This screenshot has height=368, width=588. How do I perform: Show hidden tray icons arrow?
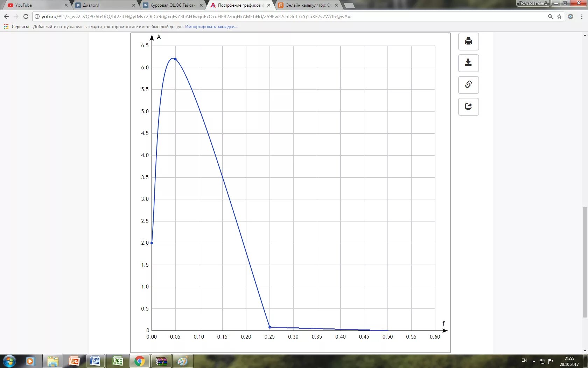tap(534, 361)
